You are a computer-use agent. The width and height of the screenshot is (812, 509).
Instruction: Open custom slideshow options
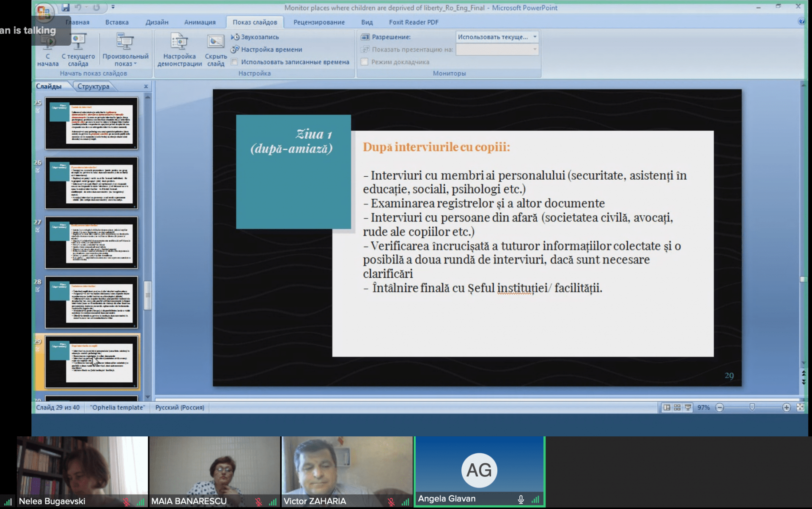(125, 50)
